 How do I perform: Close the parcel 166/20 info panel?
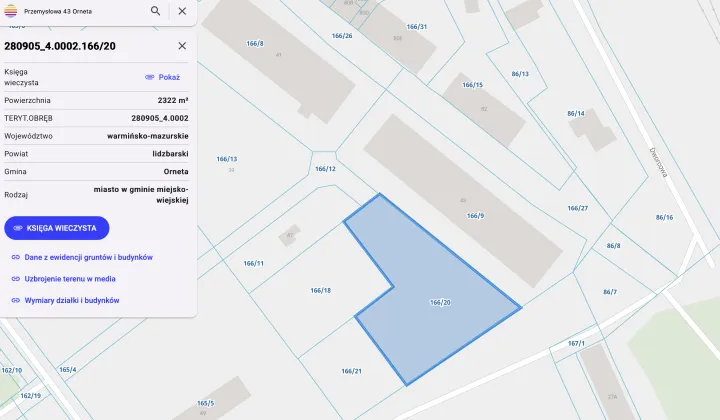[x=182, y=46]
